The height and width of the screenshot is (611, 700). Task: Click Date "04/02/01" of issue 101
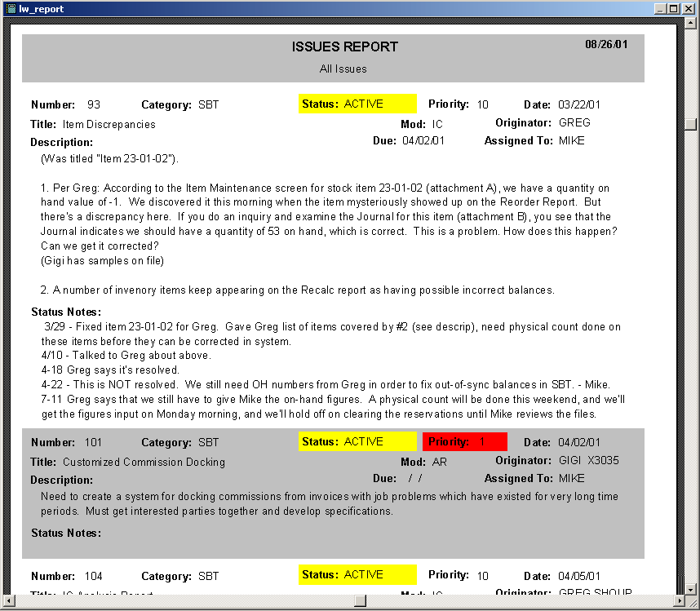pos(579,442)
